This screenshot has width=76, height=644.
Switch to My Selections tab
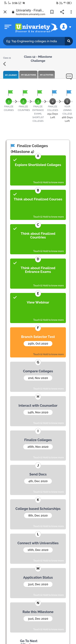click(x=28, y=75)
